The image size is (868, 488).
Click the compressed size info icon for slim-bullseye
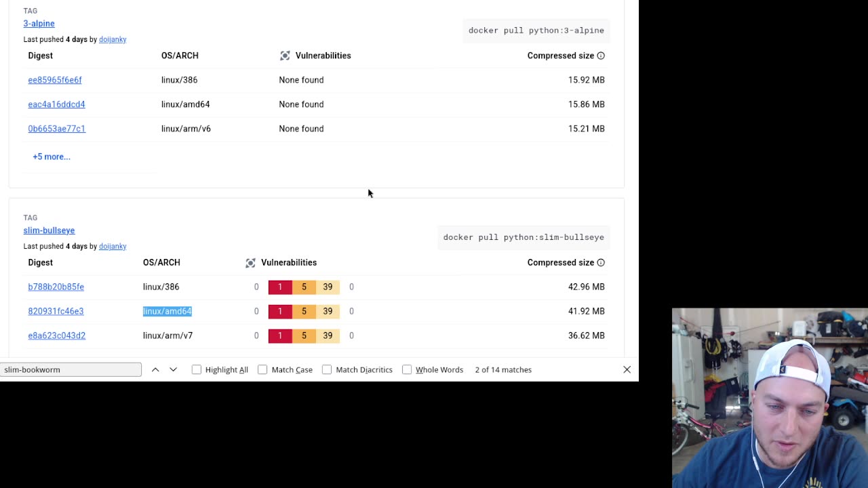(x=601, y=262)
